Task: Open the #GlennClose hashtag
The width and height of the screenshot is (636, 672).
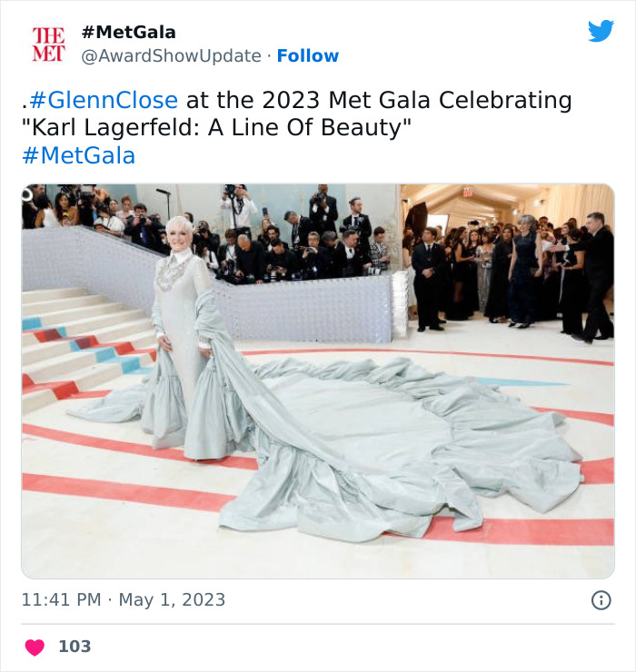Action: (x=104, y=100)
